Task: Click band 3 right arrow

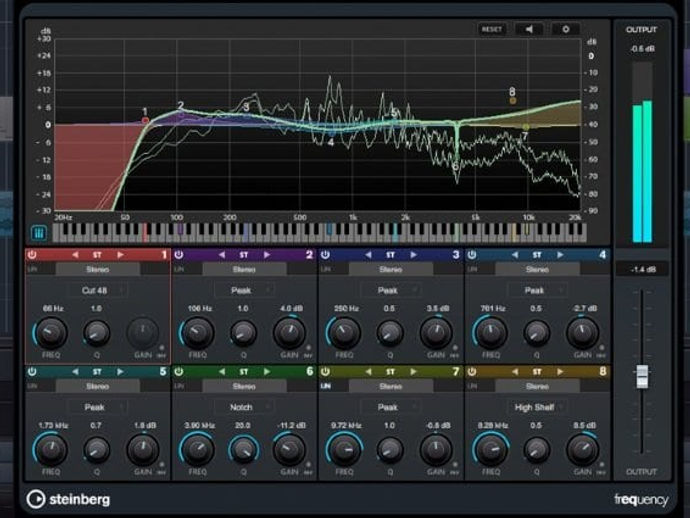Action: [413, 254]
